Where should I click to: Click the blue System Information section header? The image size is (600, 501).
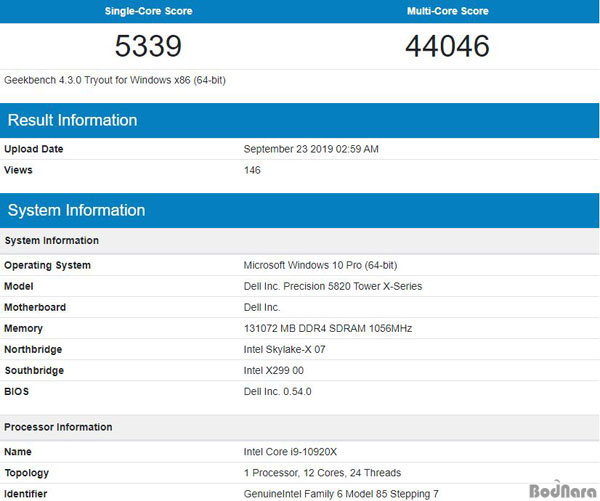300,211
